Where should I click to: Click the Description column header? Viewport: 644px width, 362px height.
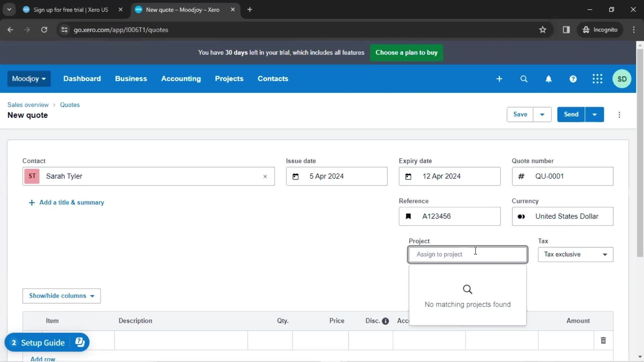(x=135, y=321)
